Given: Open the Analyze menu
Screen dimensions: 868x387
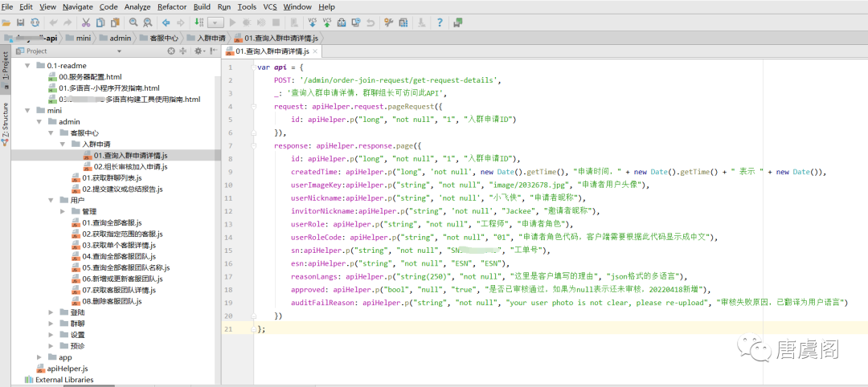Looking at the screenshot, I should click(x=137, y=7).
